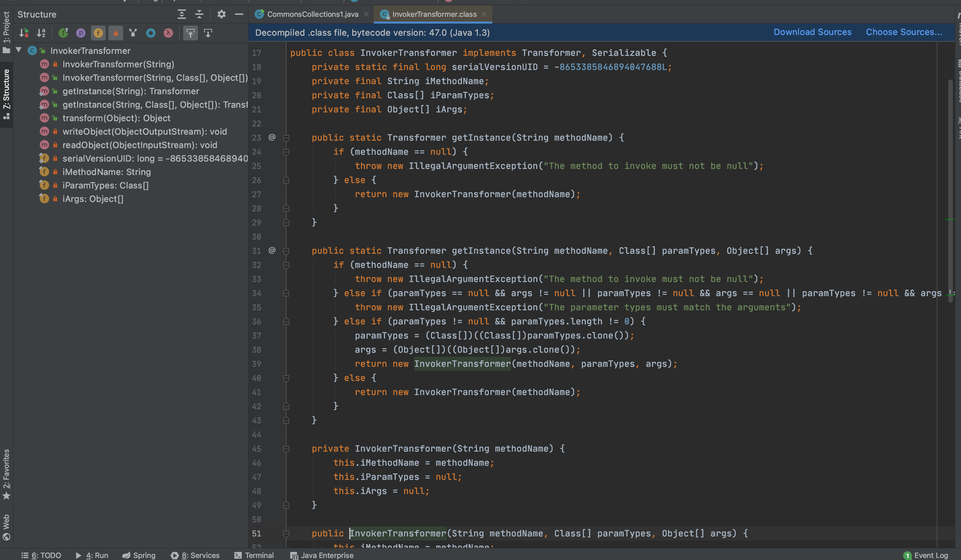
Task: Click Sort by Visibility icon in Structure
Action: click(x=24, y=33)
